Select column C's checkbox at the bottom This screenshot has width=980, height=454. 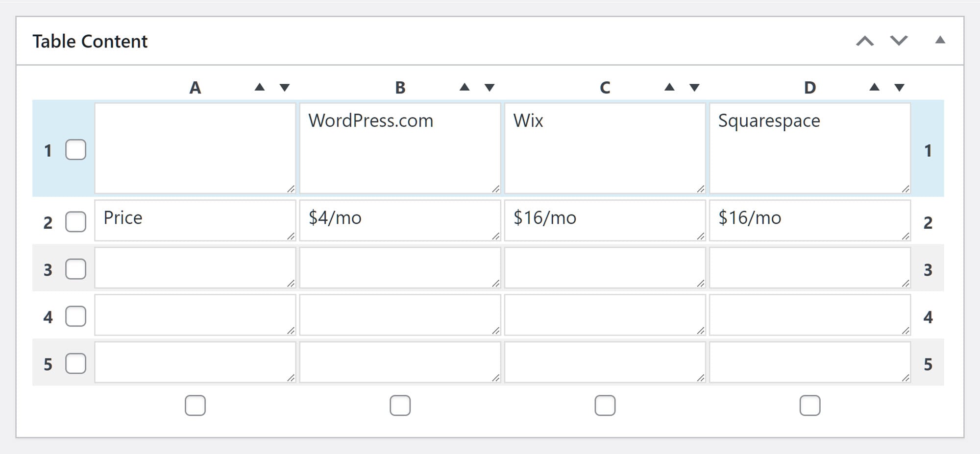606,405
